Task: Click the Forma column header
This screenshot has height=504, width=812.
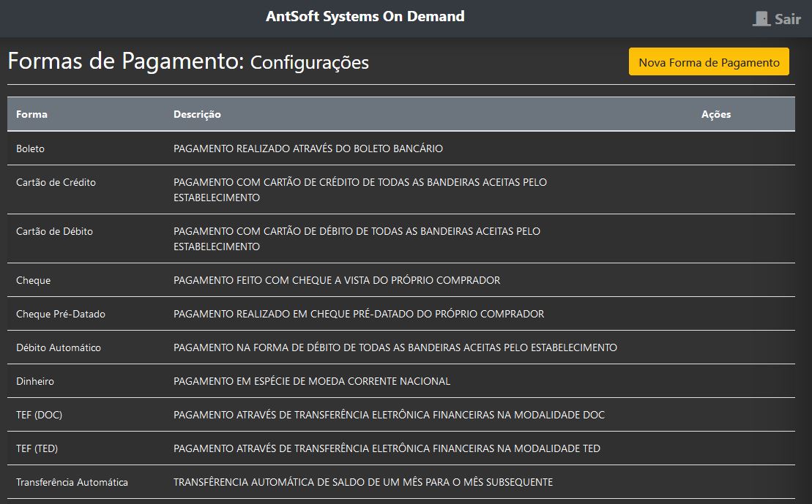Action: [31, 114]
